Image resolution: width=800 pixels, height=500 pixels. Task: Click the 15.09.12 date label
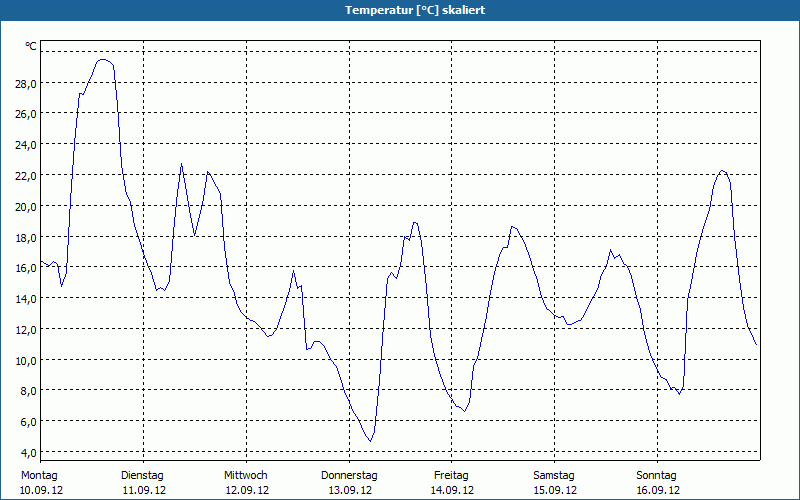[x=556, y=490]
